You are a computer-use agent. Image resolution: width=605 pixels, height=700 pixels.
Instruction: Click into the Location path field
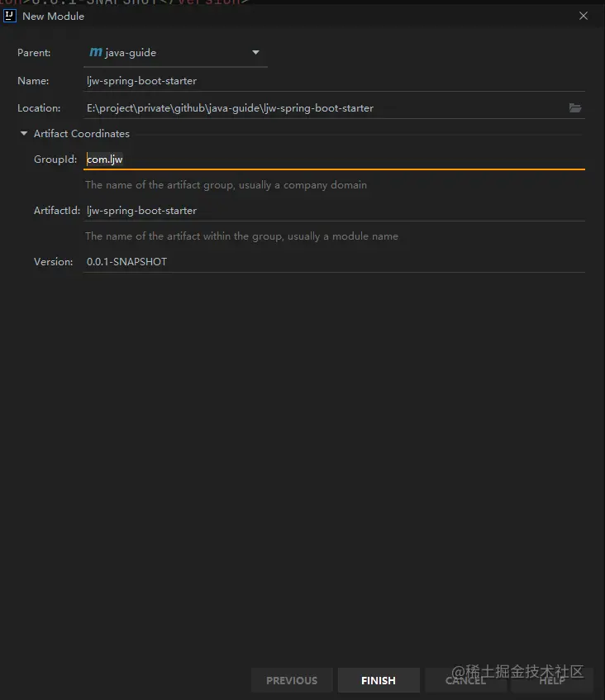pyautogui.click(x=325, y=108)
